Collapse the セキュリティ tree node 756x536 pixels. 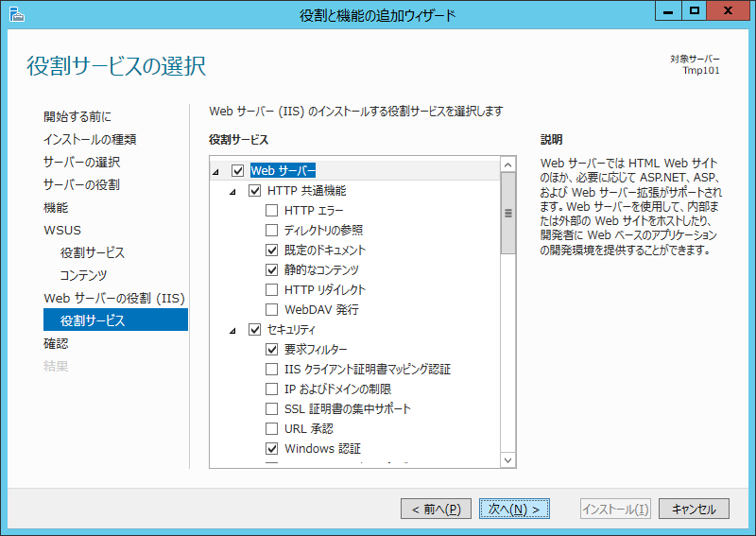pos(232,331)
